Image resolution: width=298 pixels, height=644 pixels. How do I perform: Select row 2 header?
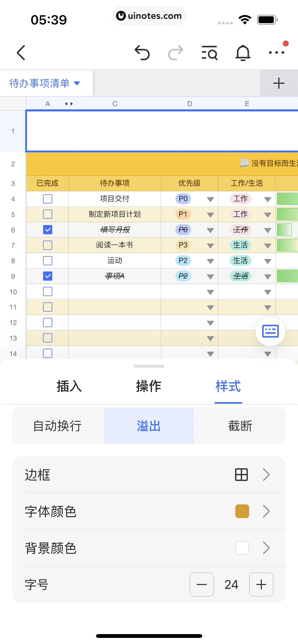click(13, 164)
